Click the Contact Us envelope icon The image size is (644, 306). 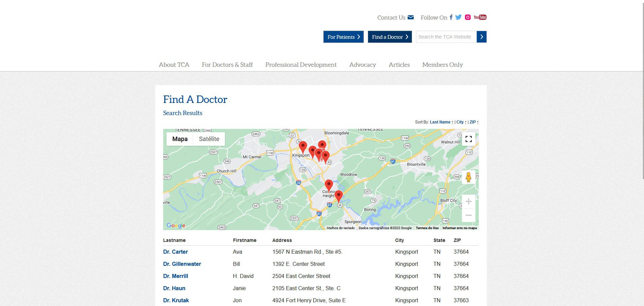410,17
